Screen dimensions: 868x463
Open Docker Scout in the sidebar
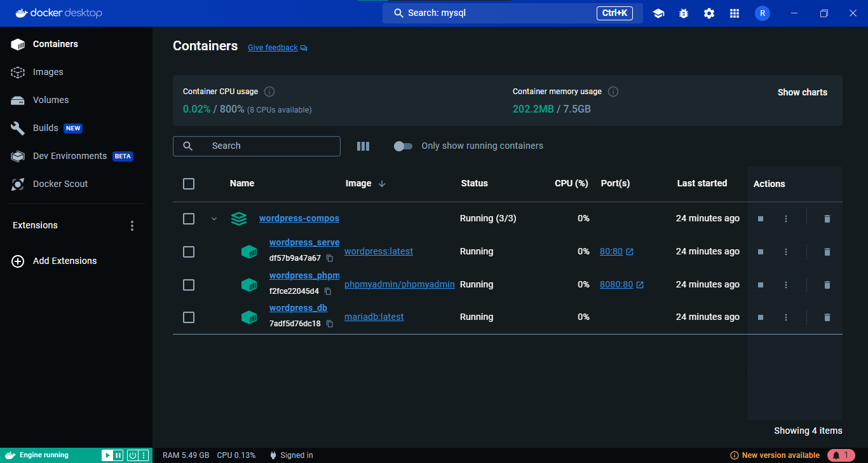click(x=76, y=184)
